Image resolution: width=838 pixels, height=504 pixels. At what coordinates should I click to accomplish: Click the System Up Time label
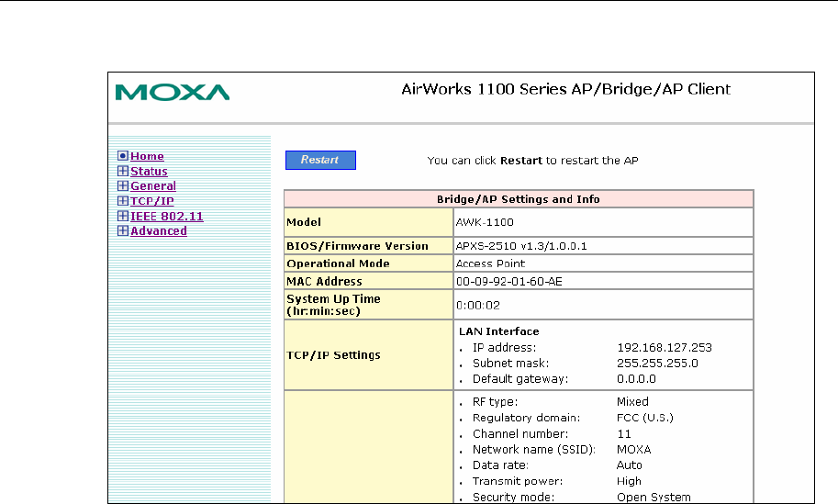click(x=333, y=305)
